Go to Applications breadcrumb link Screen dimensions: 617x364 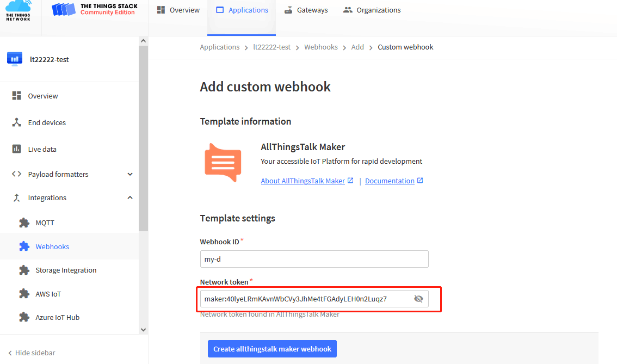[220, 47]
